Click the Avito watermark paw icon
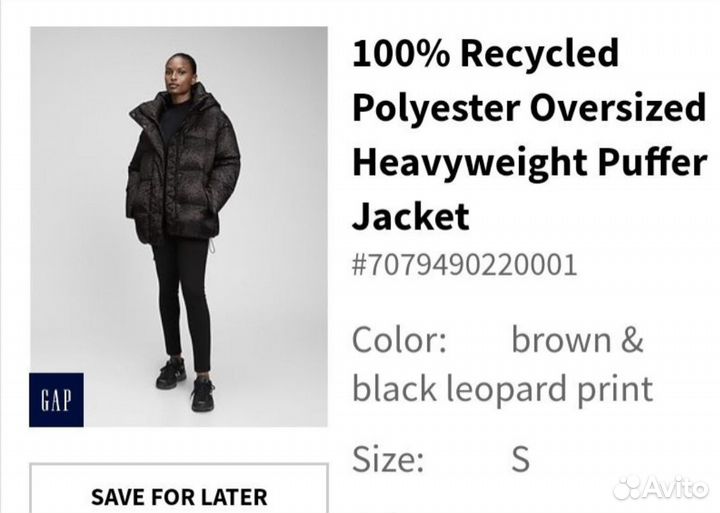 627,488
